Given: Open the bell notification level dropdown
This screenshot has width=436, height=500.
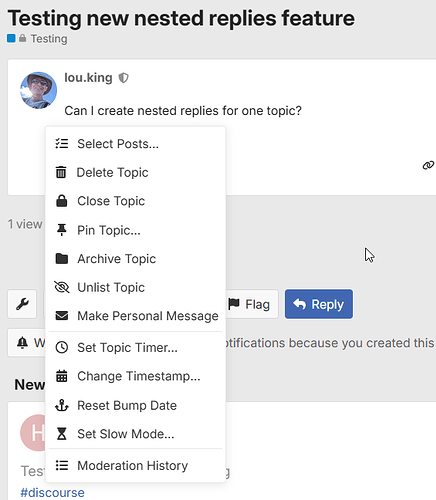Looking at the screenshot, I should point(27,343).
